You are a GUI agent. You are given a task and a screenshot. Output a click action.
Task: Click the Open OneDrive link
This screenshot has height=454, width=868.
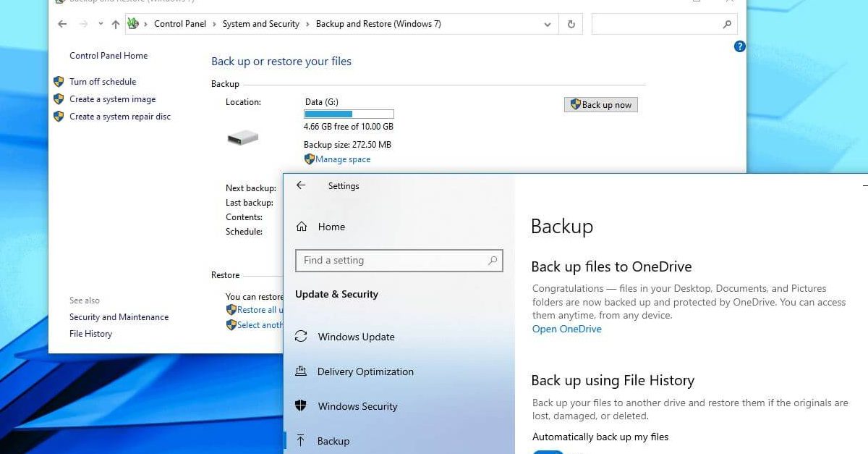point(566,329)
